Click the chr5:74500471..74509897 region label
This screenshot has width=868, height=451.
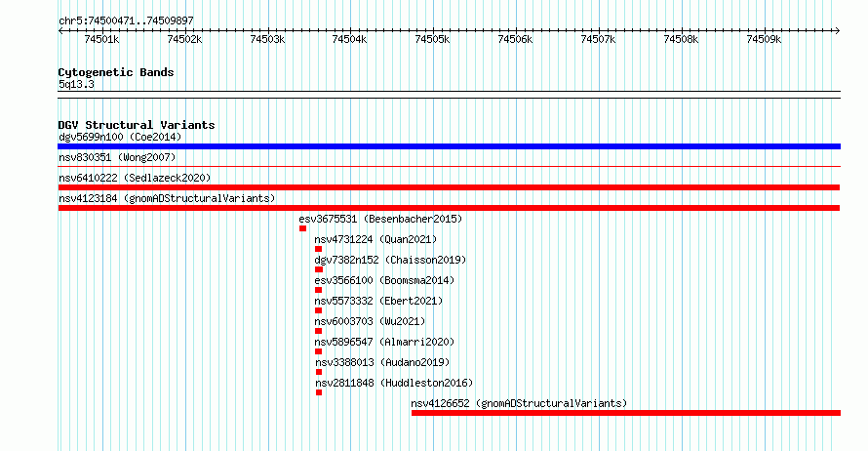(126, 20)
